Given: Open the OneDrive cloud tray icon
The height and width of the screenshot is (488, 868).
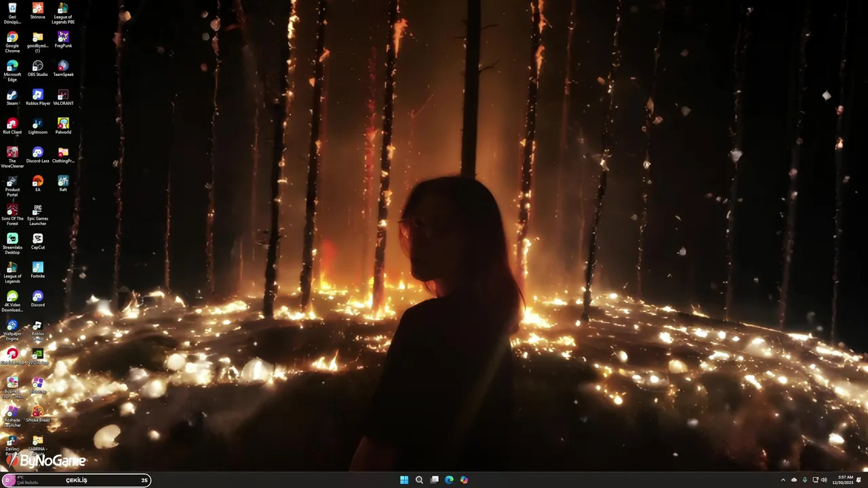Looking at the screenshot, I should coord(794,480).
